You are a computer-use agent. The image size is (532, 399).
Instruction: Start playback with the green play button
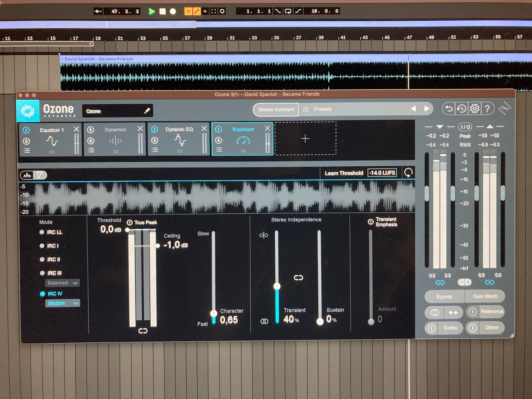click(x=152, y=11)
